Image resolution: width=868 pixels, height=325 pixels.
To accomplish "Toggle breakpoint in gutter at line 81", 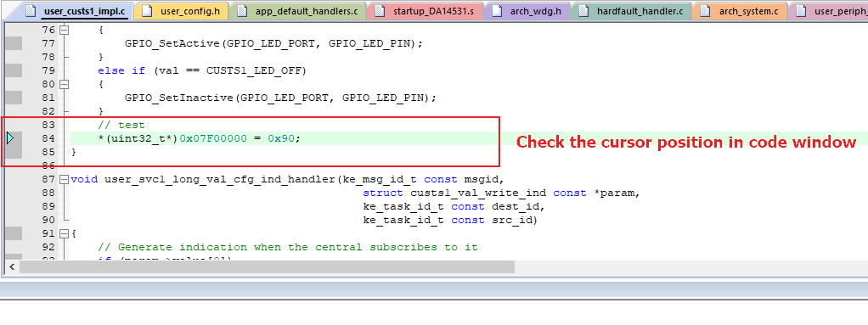I will point(14,98).
